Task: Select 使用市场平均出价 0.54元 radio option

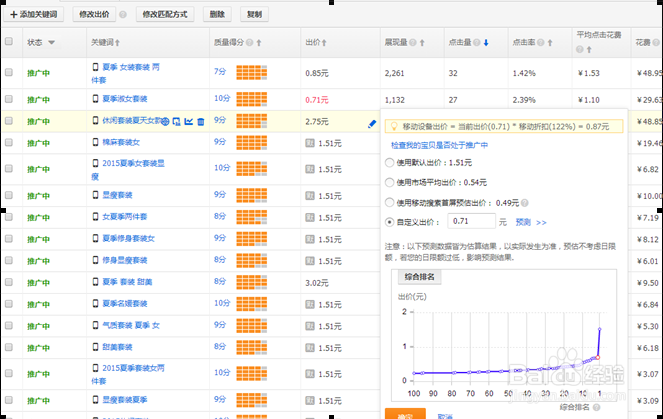Action: 389,182
